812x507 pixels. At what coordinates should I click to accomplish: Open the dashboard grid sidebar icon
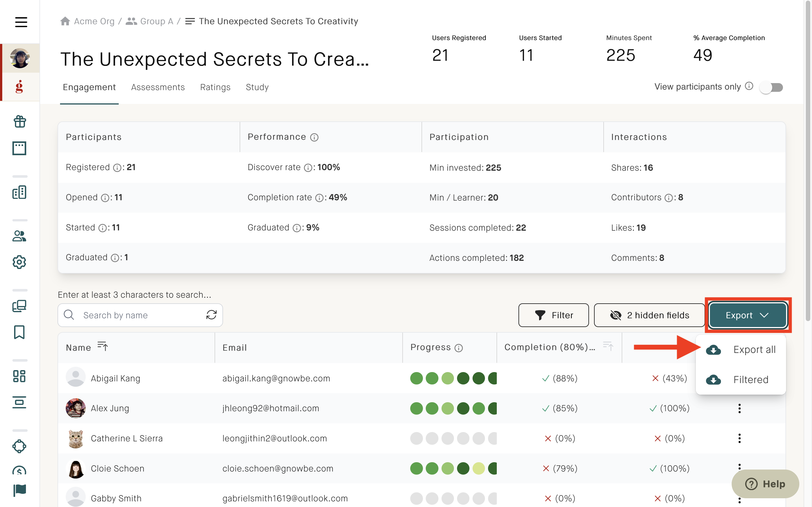tap(19, 376)
